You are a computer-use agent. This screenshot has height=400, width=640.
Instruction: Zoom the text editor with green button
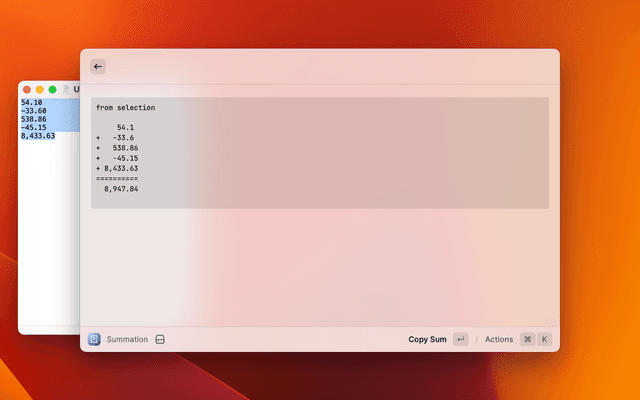(x=52, y=90)
